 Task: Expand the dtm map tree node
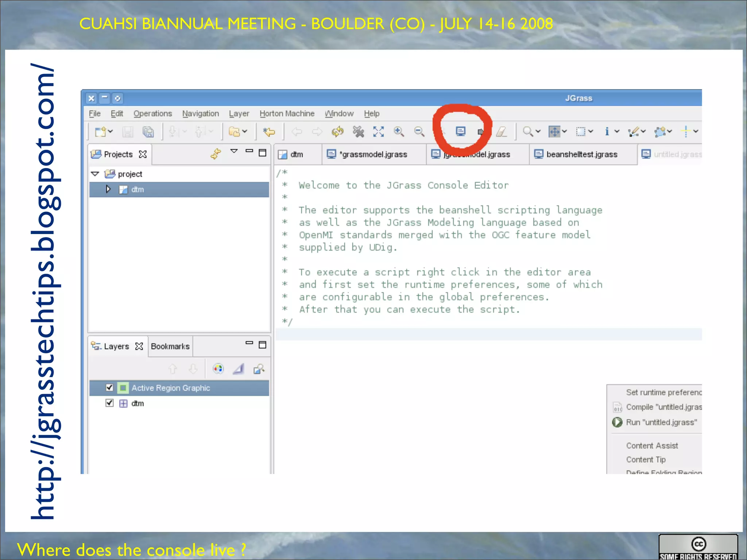108,189
